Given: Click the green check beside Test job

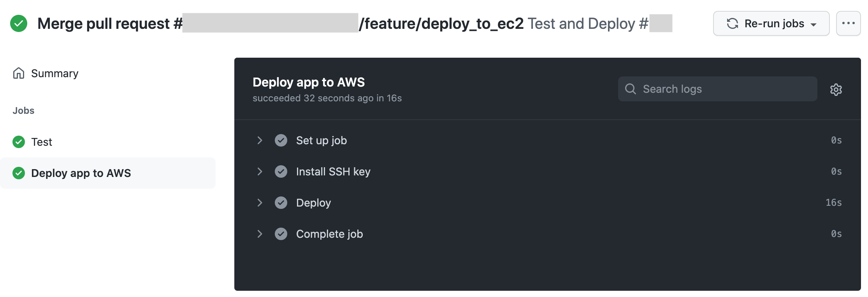Looking at the screenshot, I should click(19, 142).
